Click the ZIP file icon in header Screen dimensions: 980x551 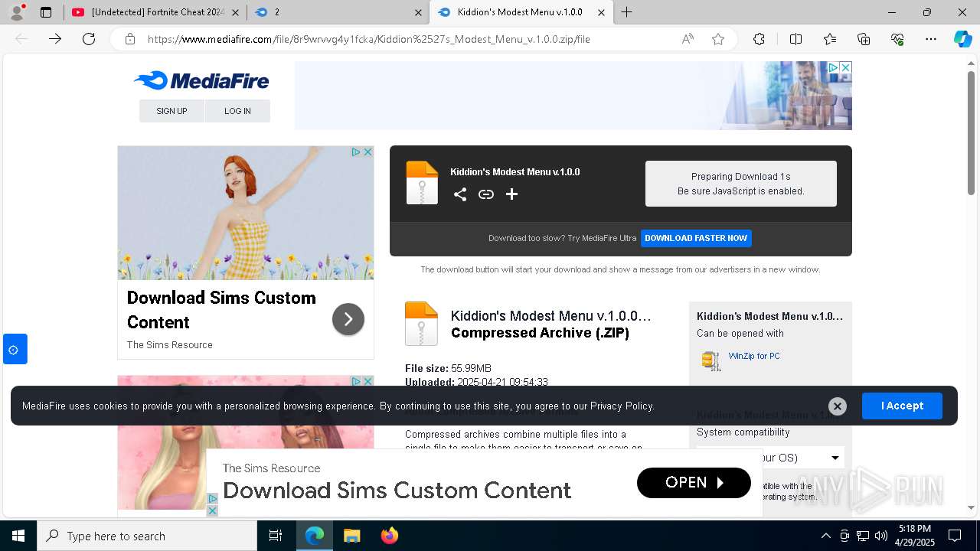[x=422, y=183]
